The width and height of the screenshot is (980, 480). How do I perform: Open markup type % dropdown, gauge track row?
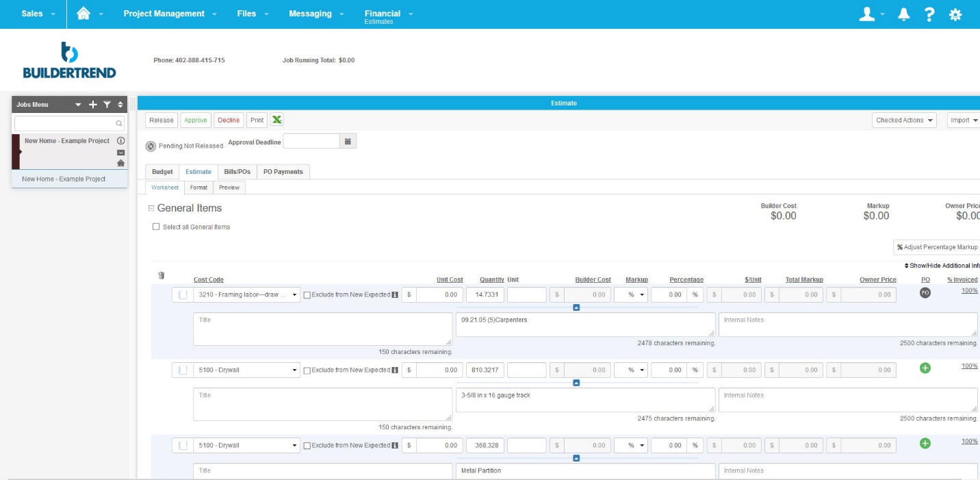coord(631,370)
